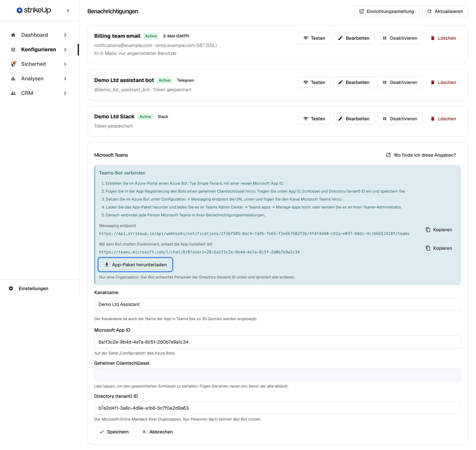Click the CRM people icon
Image resolution: width=476 pixels, height=450 pixels.
(13, 93)
